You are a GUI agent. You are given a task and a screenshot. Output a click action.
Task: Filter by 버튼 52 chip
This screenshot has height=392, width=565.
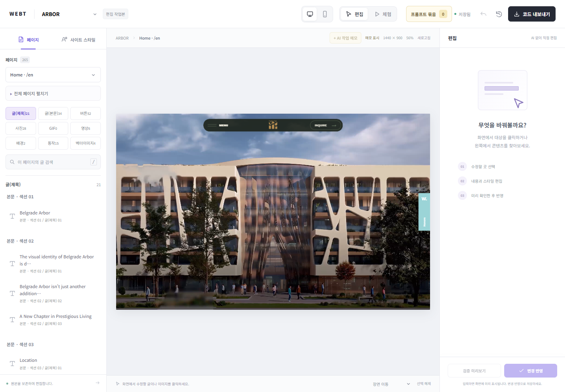pos(86,114)
